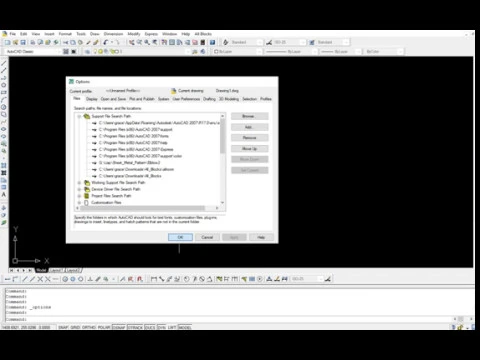Open the Tools menu

(x=81, y=34)
